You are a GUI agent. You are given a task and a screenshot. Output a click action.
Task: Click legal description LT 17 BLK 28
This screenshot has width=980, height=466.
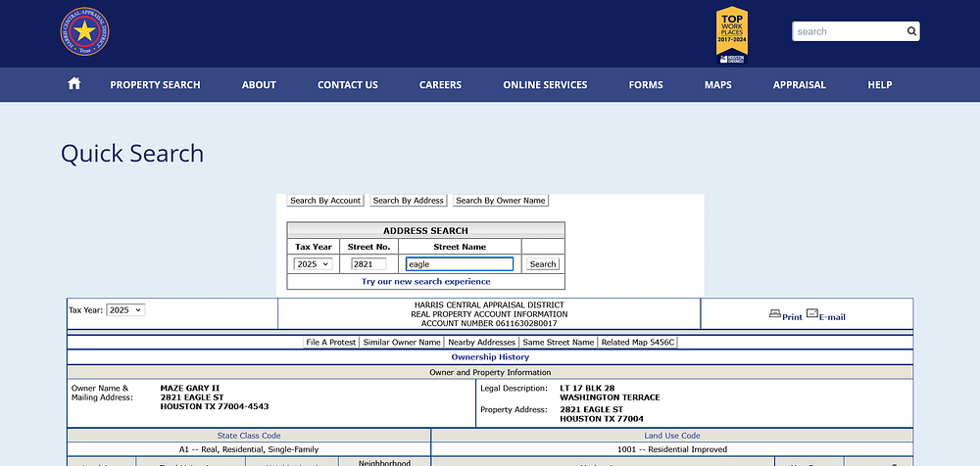click(x=587, y=388)
